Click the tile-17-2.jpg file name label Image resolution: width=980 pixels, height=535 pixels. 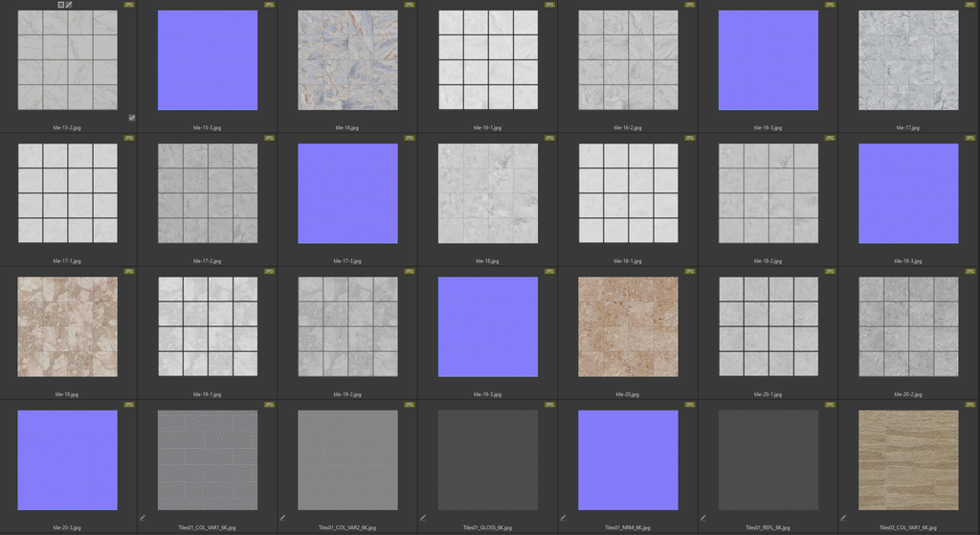click(208, 260)
